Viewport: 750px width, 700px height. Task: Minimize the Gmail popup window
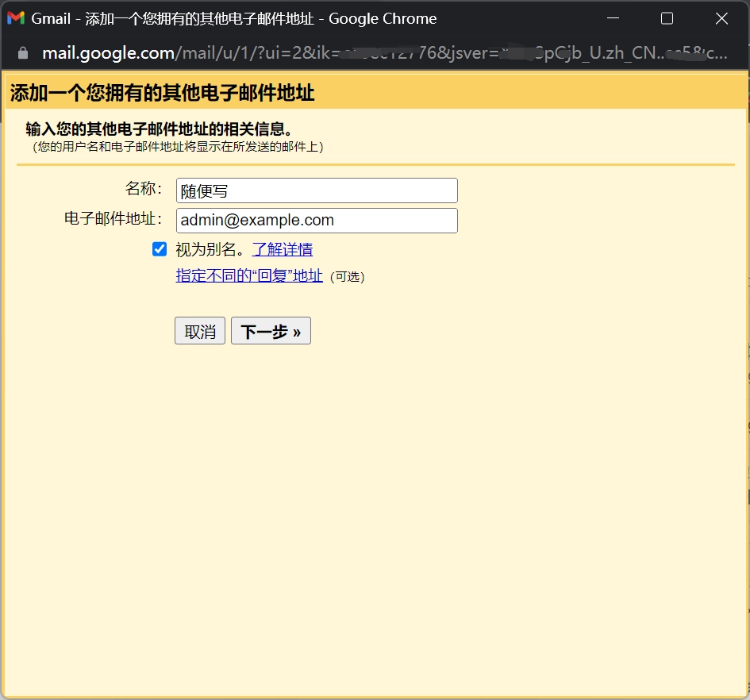pyautogui.click(x=613, y=18)
